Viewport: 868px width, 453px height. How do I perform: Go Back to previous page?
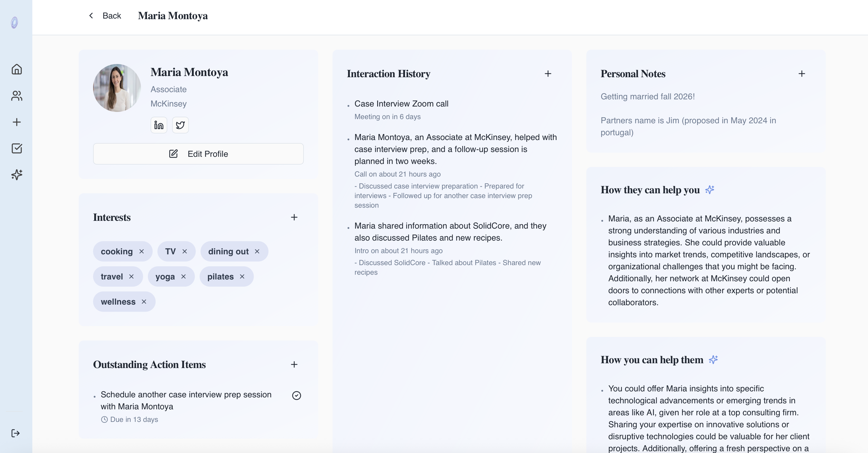[x=105, y=16]
